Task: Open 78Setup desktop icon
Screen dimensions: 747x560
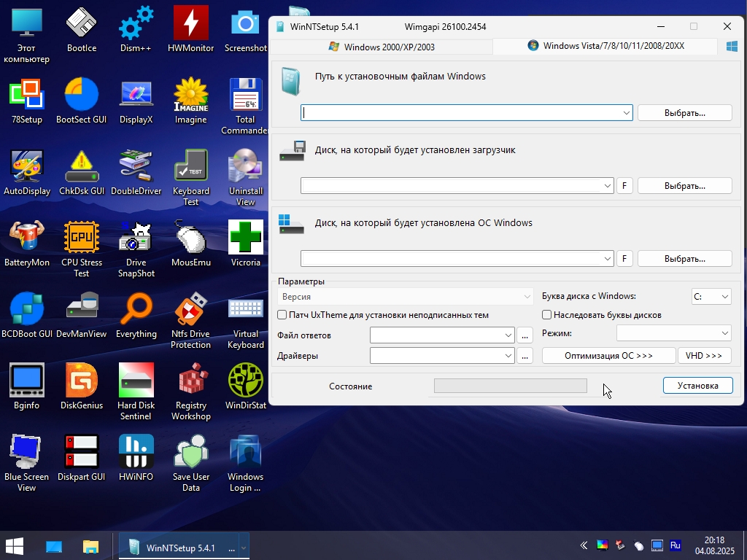Action: coord(27,101)
